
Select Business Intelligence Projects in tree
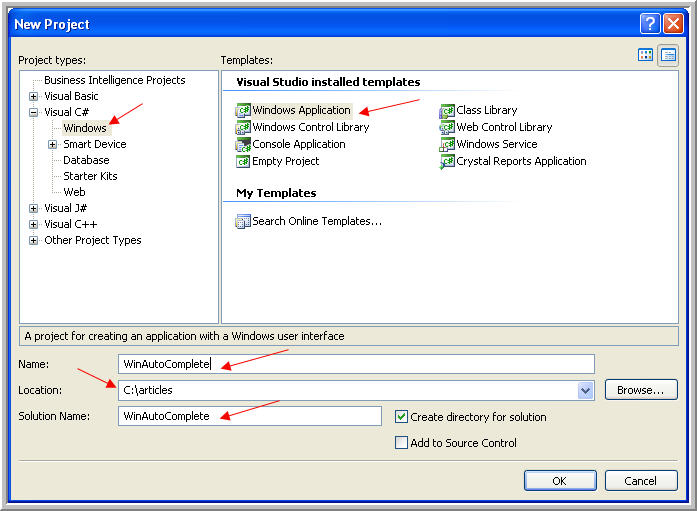(115, 80)
